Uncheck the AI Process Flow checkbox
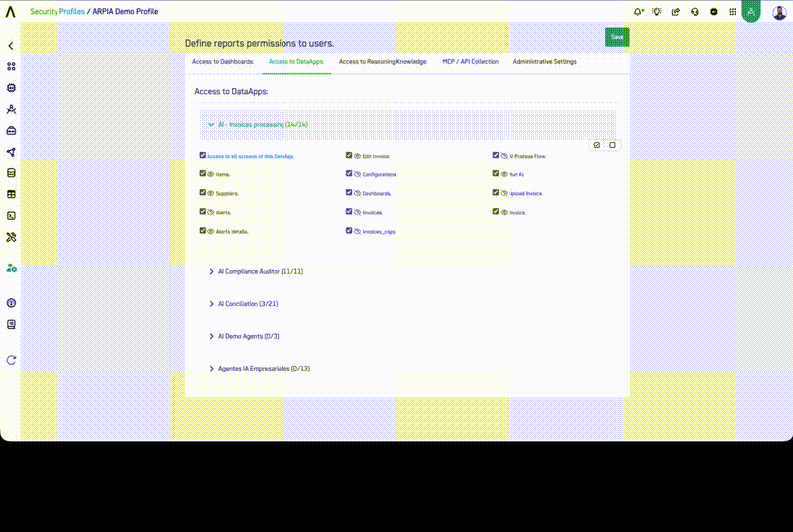This screenshot has width=793, height=532. coord(496,155)
